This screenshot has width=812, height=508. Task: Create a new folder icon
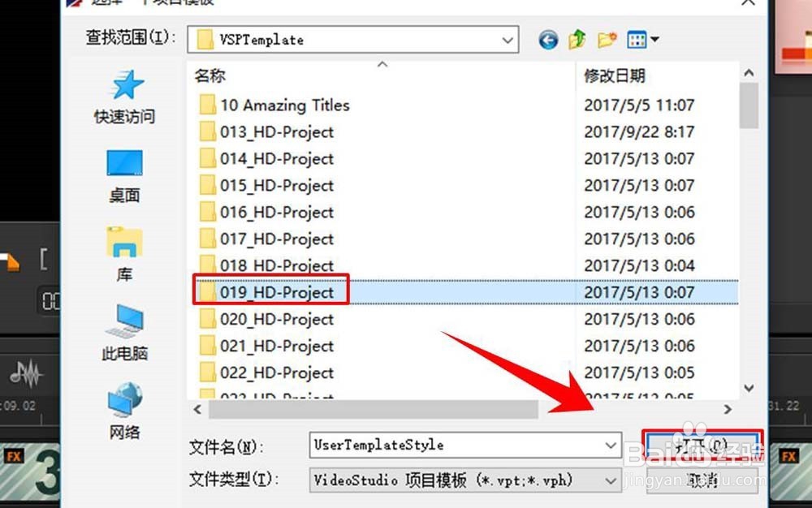coord(607,39)
